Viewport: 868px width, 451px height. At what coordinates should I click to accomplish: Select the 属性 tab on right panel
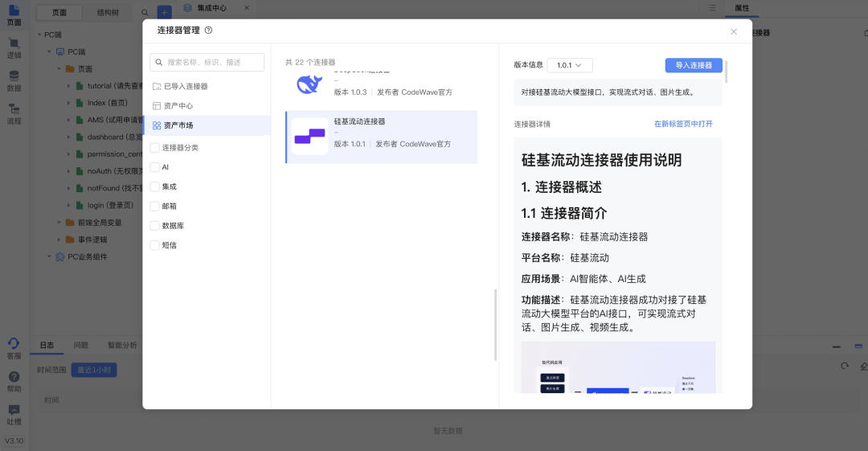point(742,8)
